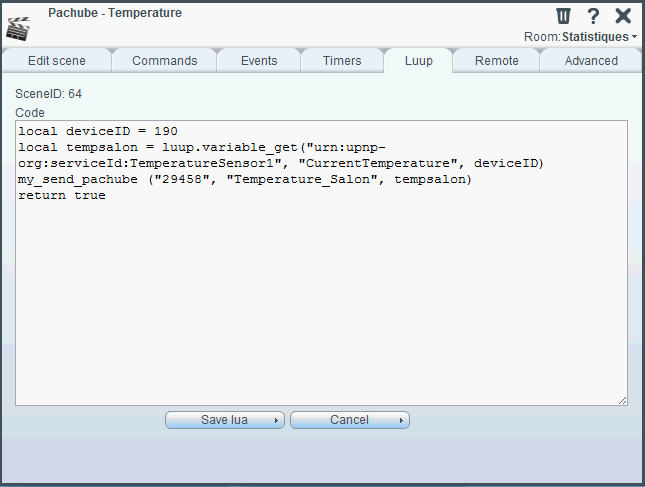Go to the Remote tab
645x487 pixels.
497,60
